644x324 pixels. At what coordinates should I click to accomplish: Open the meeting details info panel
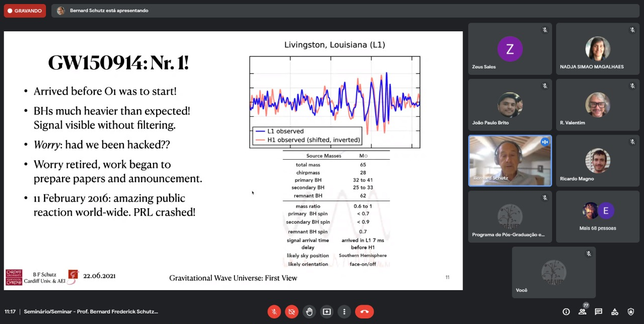click(566, 312)
